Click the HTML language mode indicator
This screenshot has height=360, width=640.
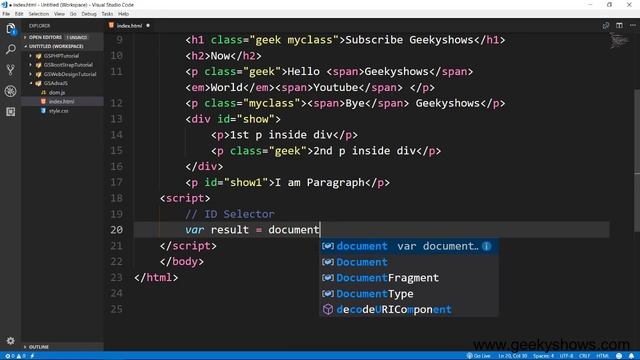[x=602, y=356]
